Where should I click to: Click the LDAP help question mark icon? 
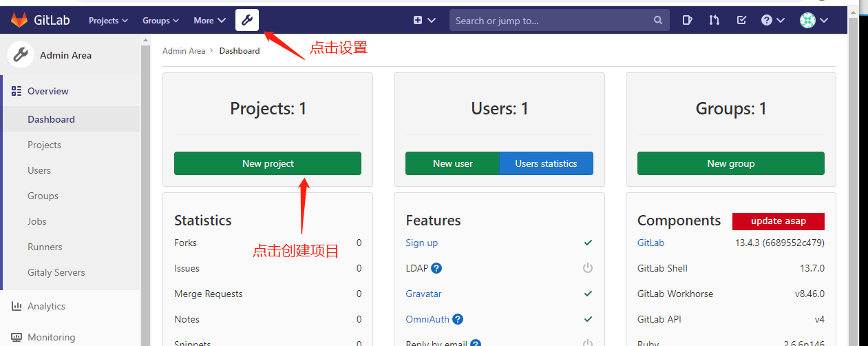[x=436, y=268]
